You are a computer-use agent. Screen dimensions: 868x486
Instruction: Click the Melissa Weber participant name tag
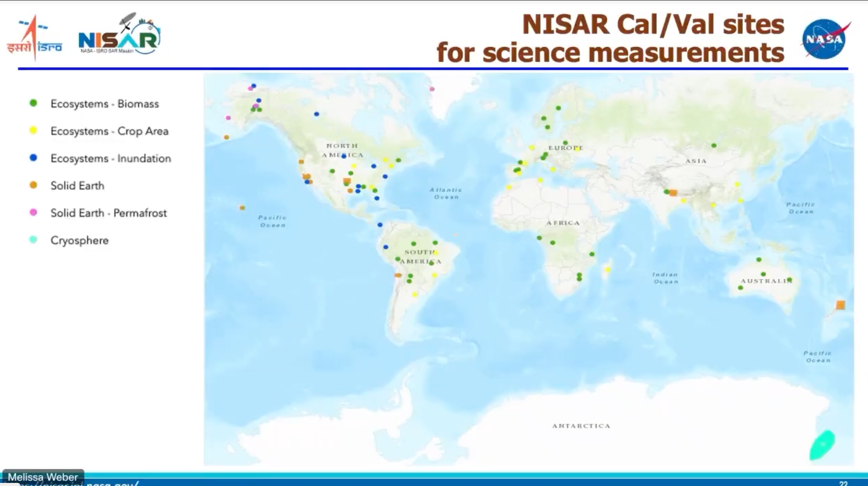pos(43,477)
